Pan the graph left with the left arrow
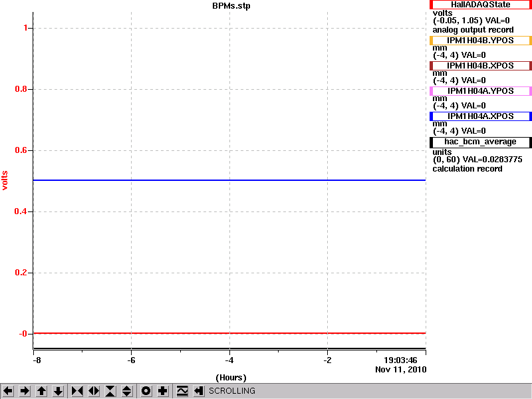Image resolution: width=532 pixels, height=399 pixels. click(x=8, y=391)
